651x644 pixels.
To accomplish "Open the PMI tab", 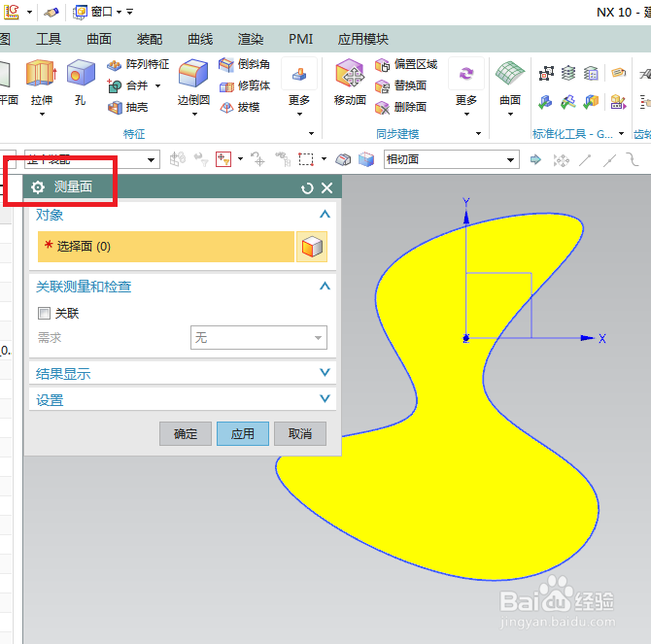I will (x=300, y=39).
